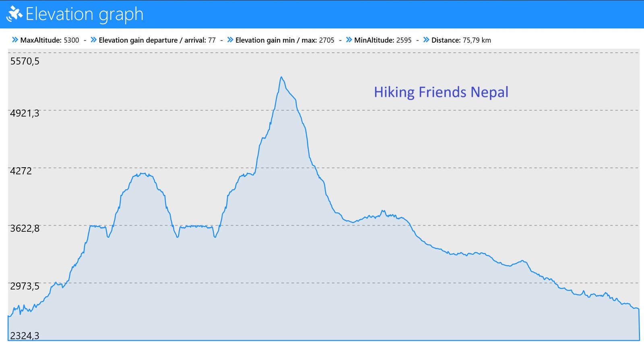Click the 4272 y-axis label

point(21,171)
